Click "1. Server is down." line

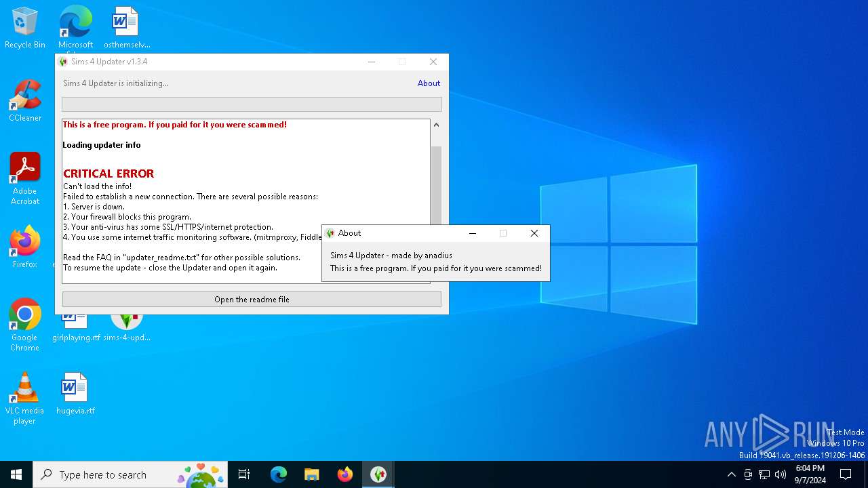(x=94, y=207)
